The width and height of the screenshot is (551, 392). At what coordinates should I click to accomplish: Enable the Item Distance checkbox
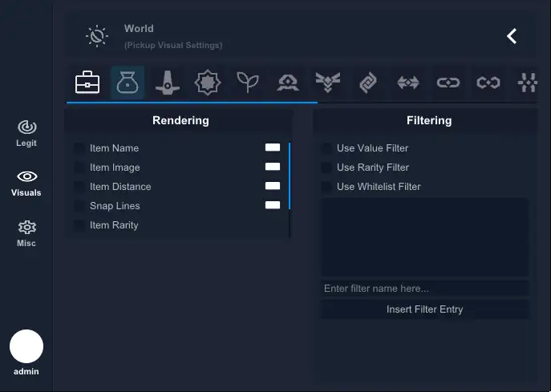tap(79, 187)
